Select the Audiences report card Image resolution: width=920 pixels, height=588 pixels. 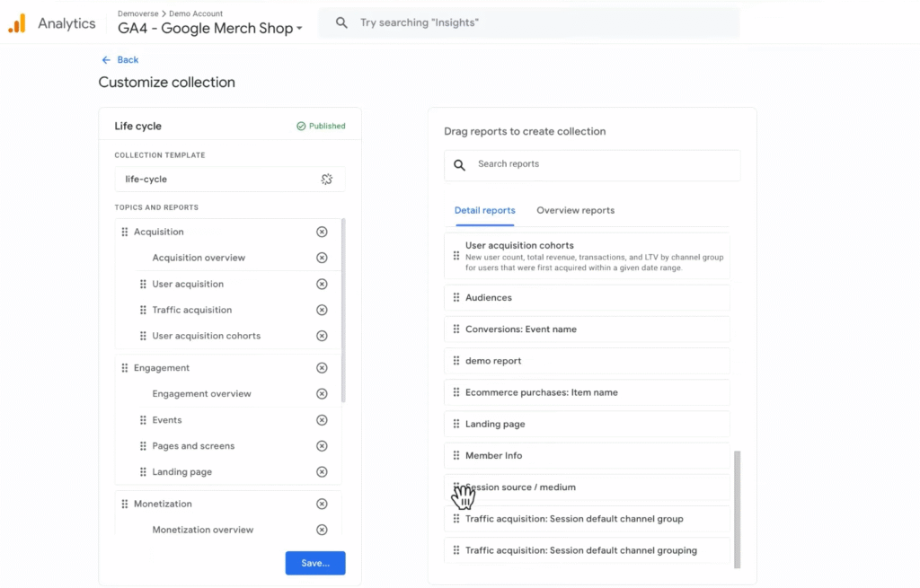(x=587, y=298)
